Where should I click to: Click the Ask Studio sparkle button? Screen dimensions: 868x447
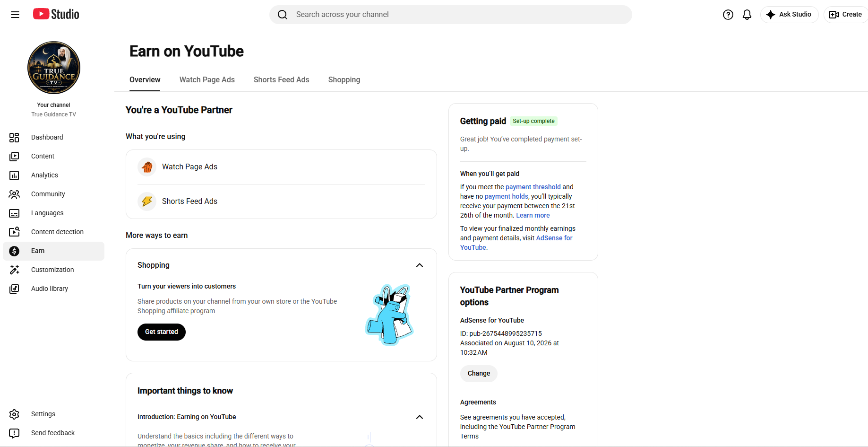(x=789, y=15)
